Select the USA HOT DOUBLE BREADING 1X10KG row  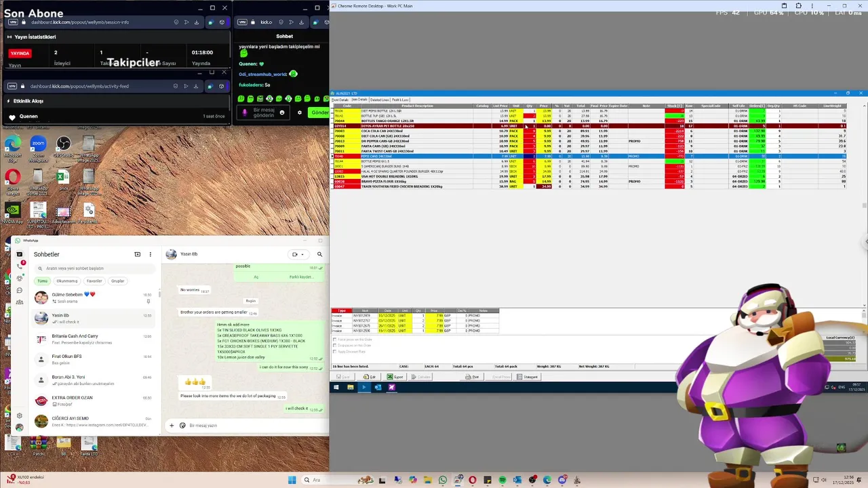coord(589,176)
